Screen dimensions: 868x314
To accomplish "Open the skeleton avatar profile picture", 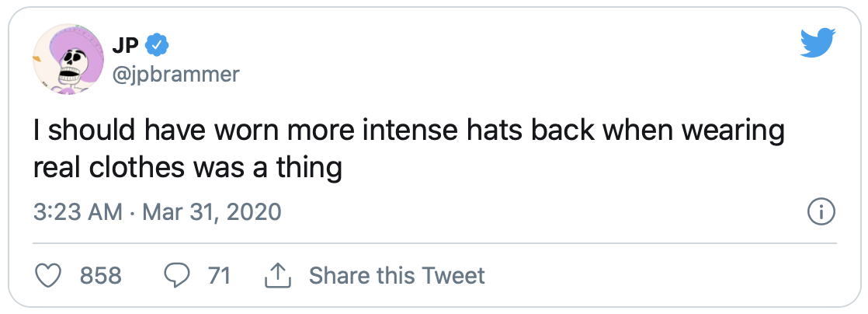I will [x=69, y=59].
